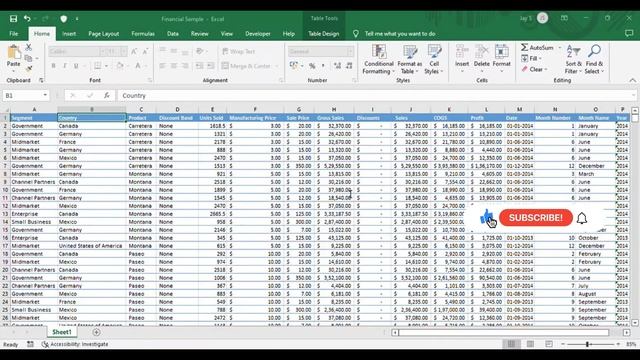The width and height of the screenshot is (640, 360).
Task: Open the File tab
Action: (x=14, y=34)
